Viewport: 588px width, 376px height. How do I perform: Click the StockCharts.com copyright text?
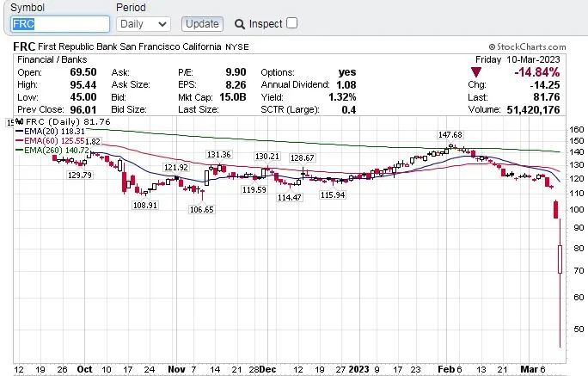527,47
